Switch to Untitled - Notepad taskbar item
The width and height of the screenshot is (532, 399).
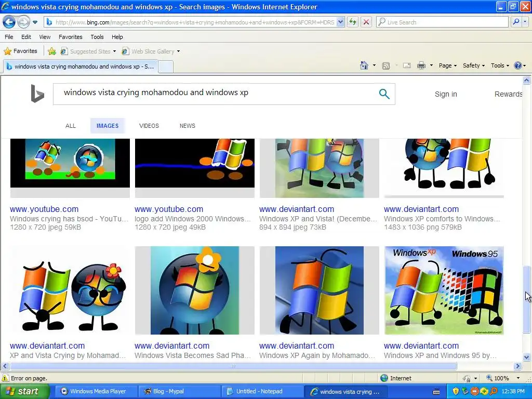coord(262,391)
